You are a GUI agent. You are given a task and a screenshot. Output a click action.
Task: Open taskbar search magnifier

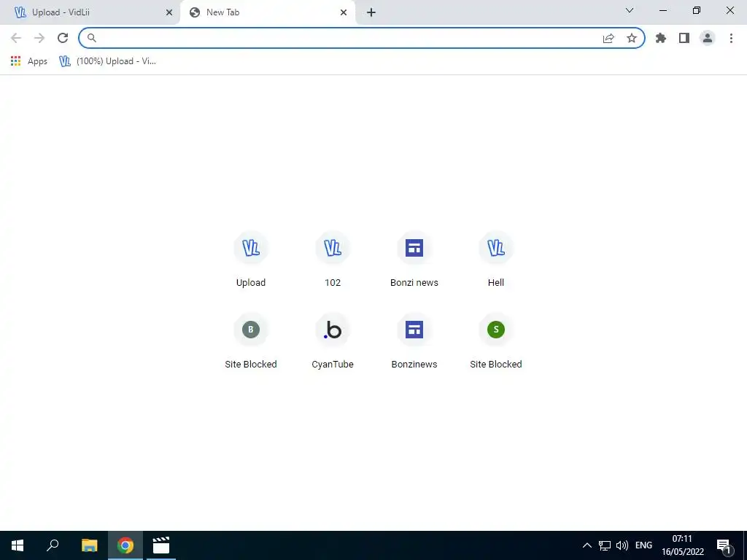53,545
